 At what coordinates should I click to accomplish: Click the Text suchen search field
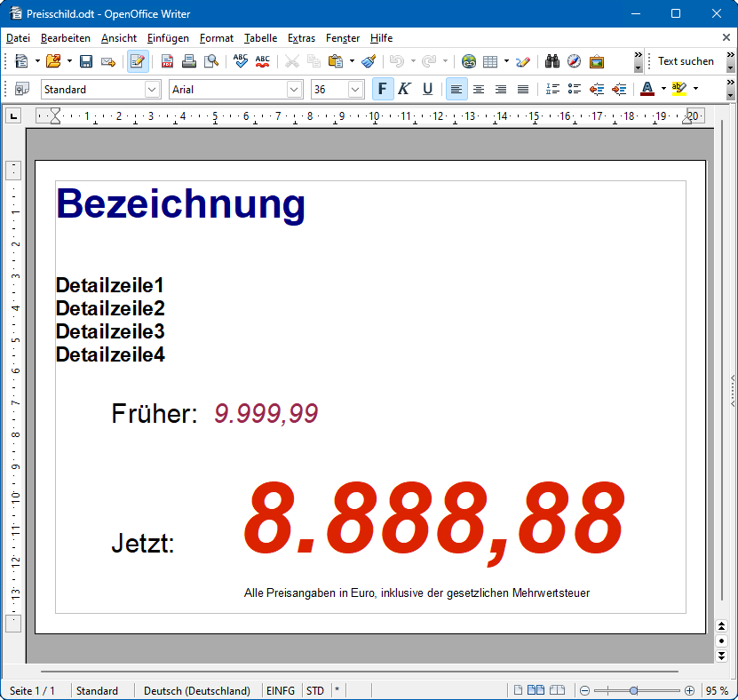[x=686, y=61]
